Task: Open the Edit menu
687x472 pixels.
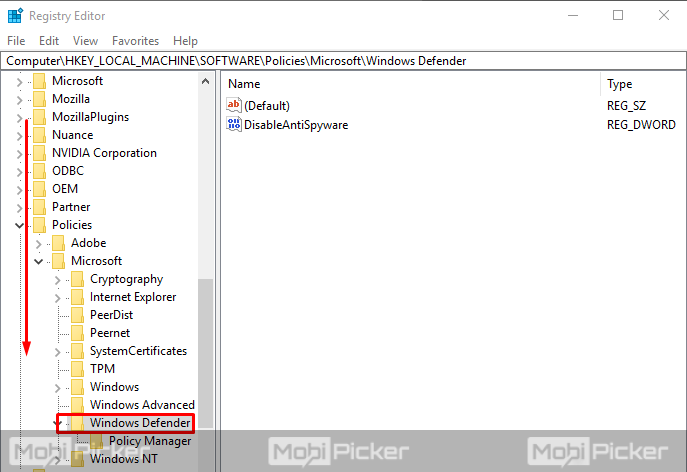Action: coord(49,41)
